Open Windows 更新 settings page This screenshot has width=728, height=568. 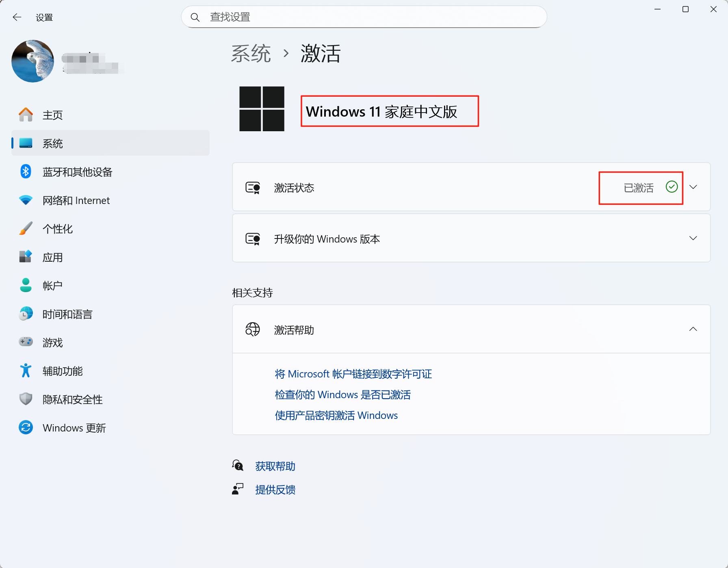pyautogui.click(x=110, y=427)
